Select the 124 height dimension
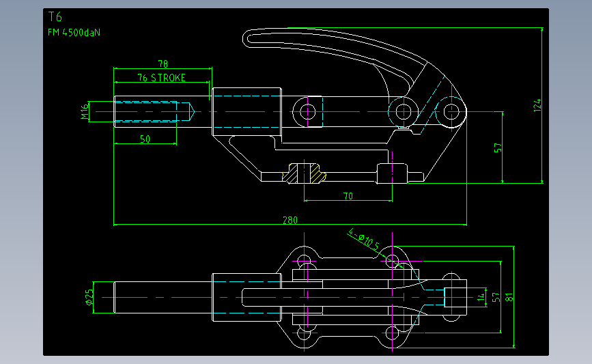This screenshot has height=364, width=592. [x=537, y=105]
